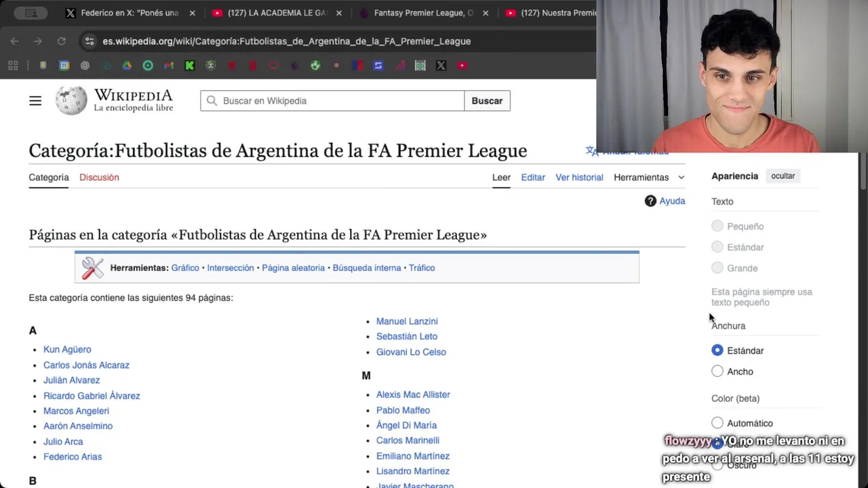The width and height of the screenshot is (868, 488).
Task: Open the tab search button at tab strip start
Action: [31, 13]
